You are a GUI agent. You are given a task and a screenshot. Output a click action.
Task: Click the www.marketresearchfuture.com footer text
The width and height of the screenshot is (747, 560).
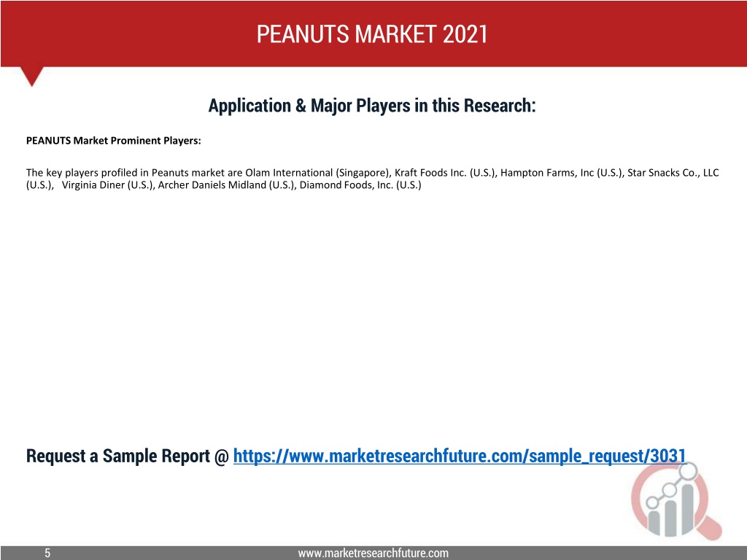[373, 553]
